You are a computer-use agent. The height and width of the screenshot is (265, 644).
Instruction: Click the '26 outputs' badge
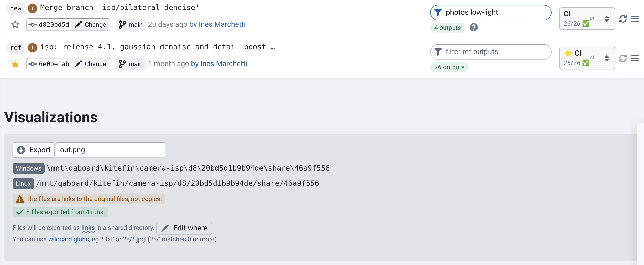(449, 67)
